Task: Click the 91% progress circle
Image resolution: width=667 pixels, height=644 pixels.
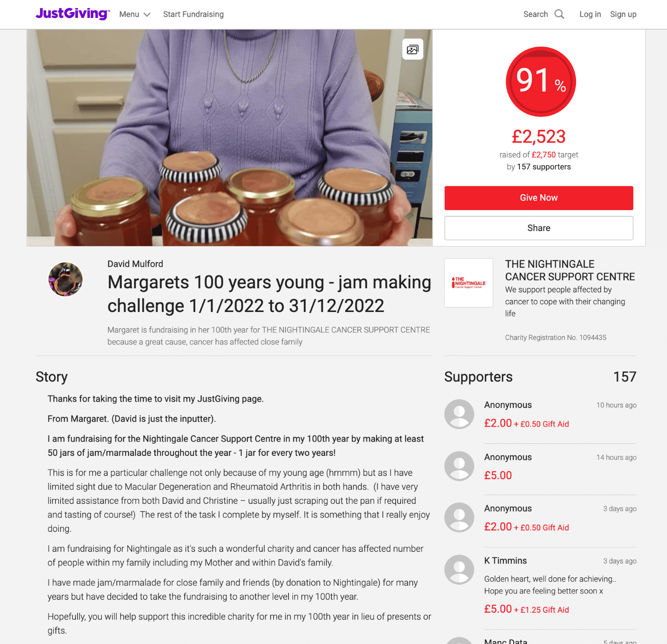Action: (541, 81)
